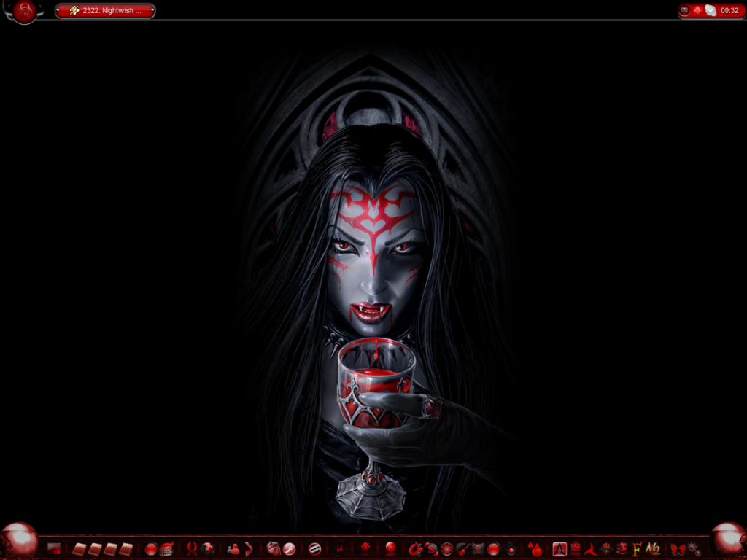The width and height of the screenshot is (747, 560).
Task: Open the first red folder in dock
Action: (x=79, y=548)
